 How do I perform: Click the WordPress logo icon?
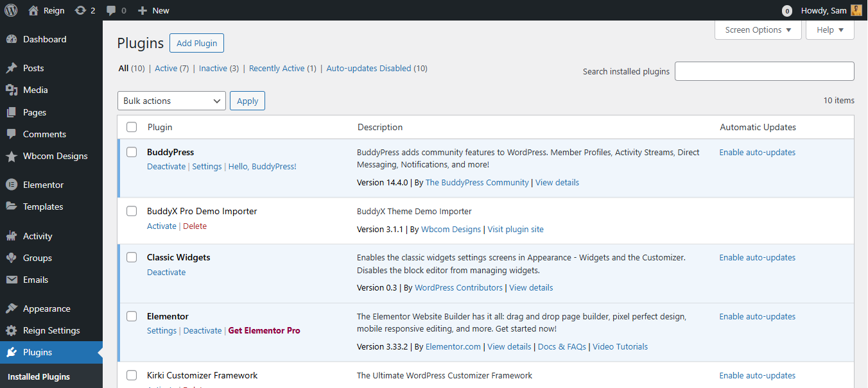click(x=11, y=10)
